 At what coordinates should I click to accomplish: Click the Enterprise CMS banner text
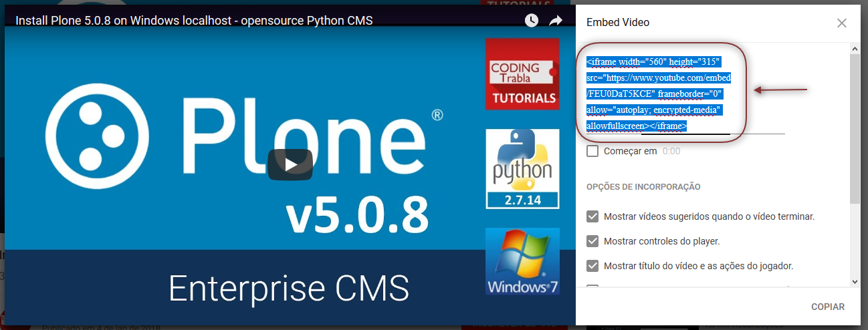(x=289, y=288)
